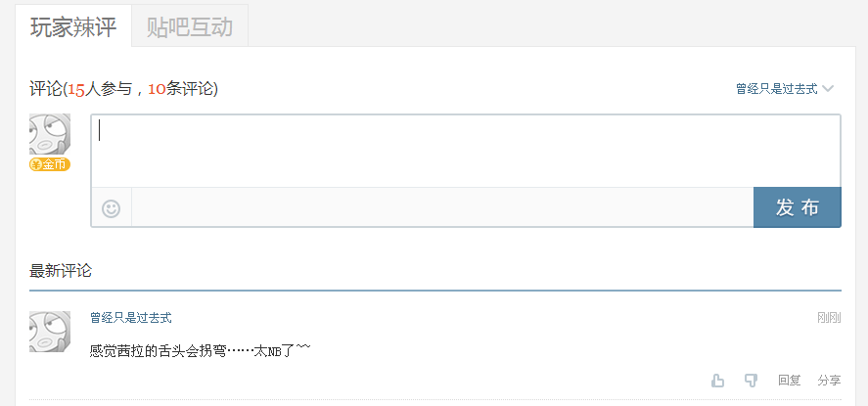Click 分享 to share the comment
Viewport: 868px width, 406px height.
tap(829, 381)
